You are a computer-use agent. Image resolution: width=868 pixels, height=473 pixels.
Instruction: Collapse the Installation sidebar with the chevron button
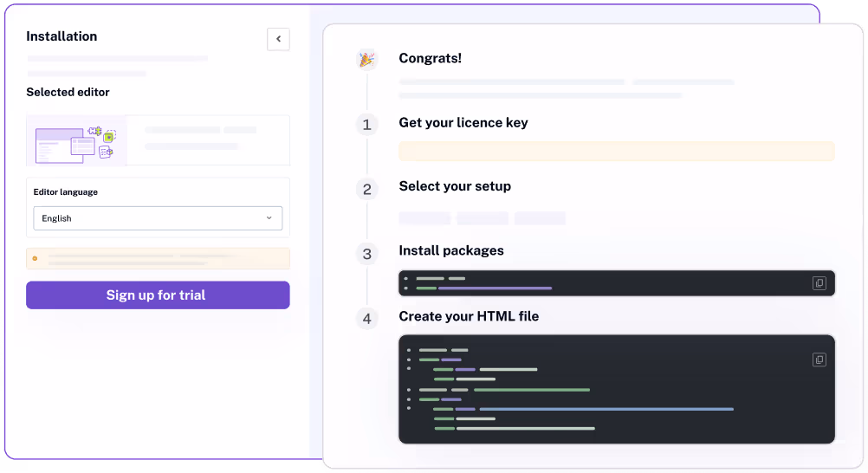[x=278, y=39]
